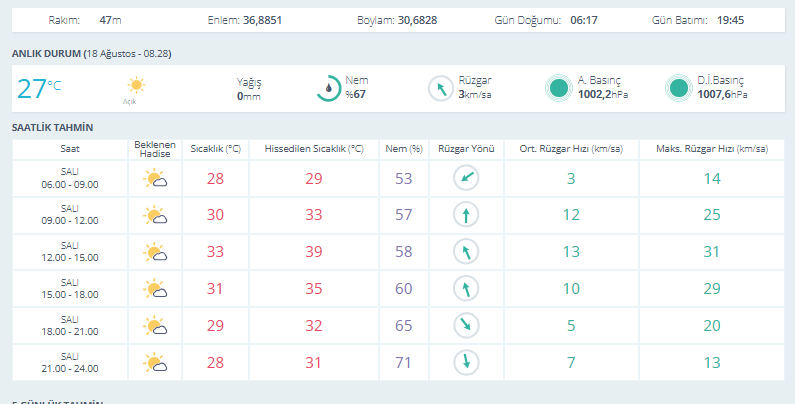Click the Ort. Rüzgar Hızı column header
This screenshot has width=795, height=404.
coord(571,149)
